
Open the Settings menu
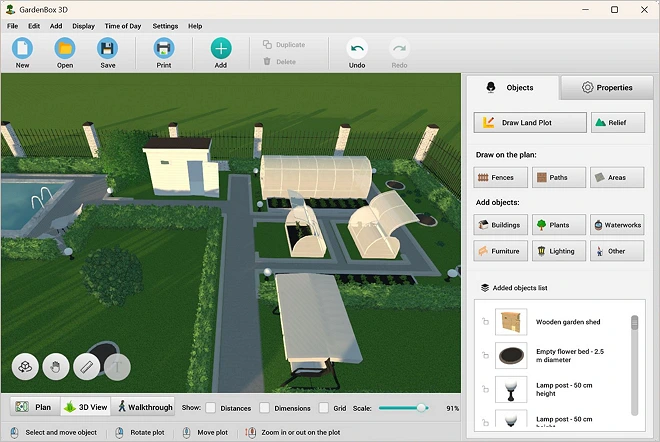[165, 26]
